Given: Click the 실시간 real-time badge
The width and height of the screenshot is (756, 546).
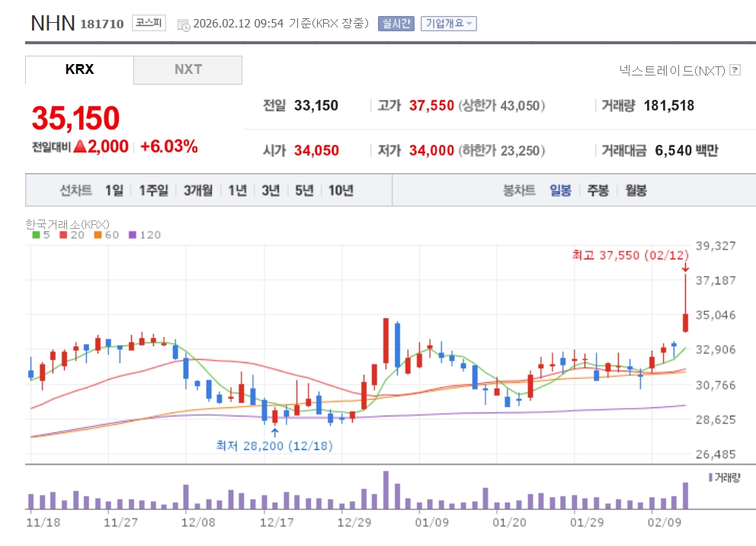Looking at the screenshot, I should coord(396,23).
